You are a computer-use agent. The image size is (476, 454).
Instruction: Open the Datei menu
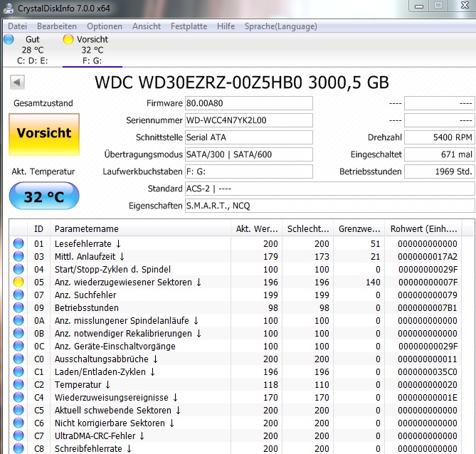pyautogui.click(x=17, y=26)
